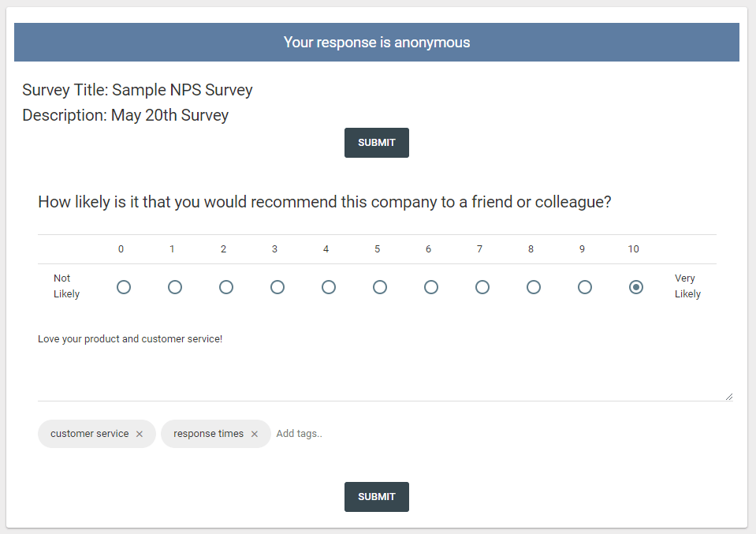Select the rating 8 option

534,287
